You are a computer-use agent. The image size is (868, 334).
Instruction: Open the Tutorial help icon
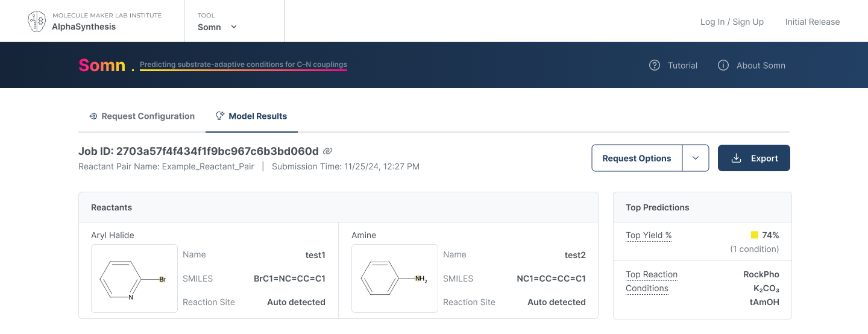655,65
